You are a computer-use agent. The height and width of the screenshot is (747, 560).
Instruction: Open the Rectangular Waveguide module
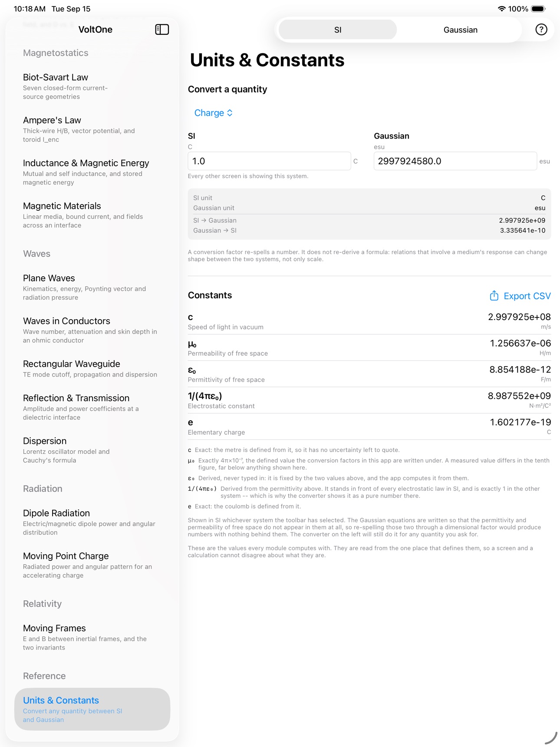tap(92, 369)
